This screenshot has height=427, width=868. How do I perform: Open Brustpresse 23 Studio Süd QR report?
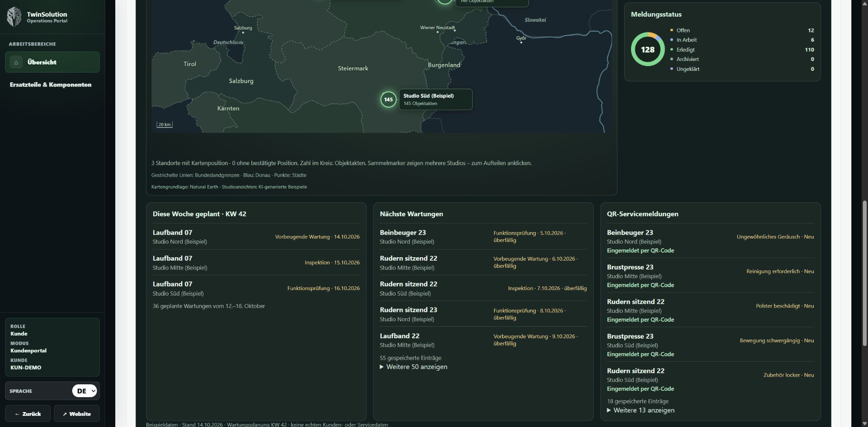point(710,345)
